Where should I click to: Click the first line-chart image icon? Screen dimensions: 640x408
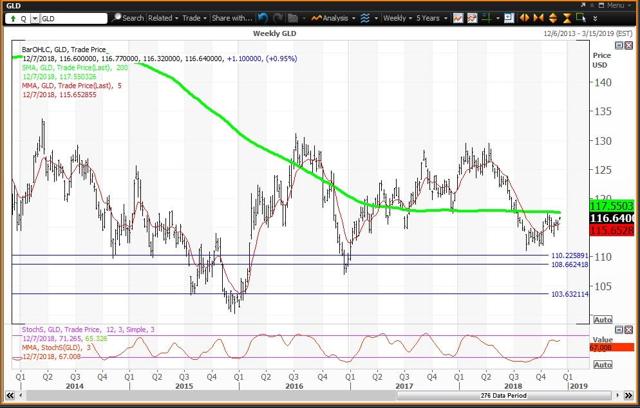pyautogui.click(x=458, y=18)
